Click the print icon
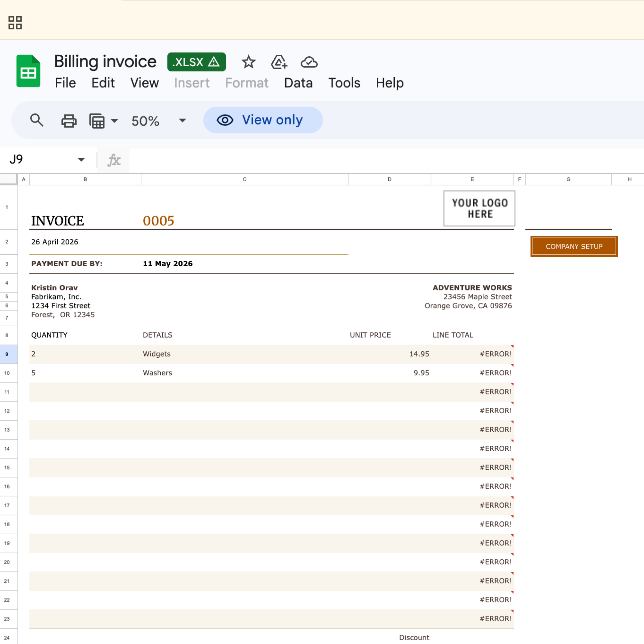Viewport: 644px width, 644px height. click(69, 121)
